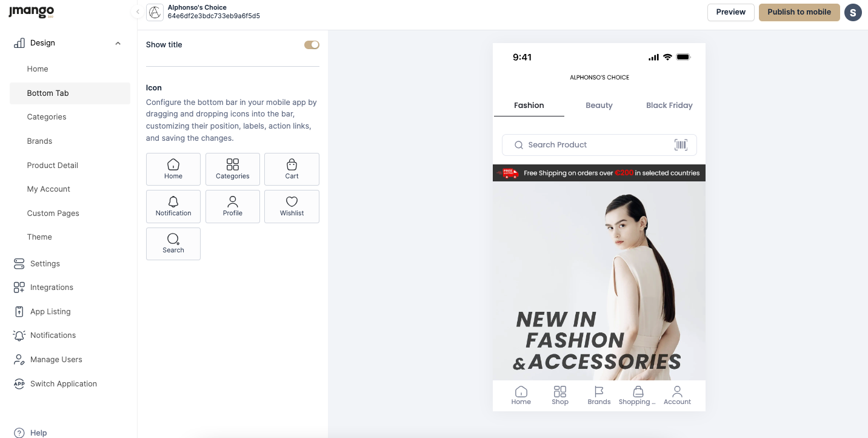Switch to Beauty tab in phone preview
This screenshot has width=868, height=438.
pos(599,106)
